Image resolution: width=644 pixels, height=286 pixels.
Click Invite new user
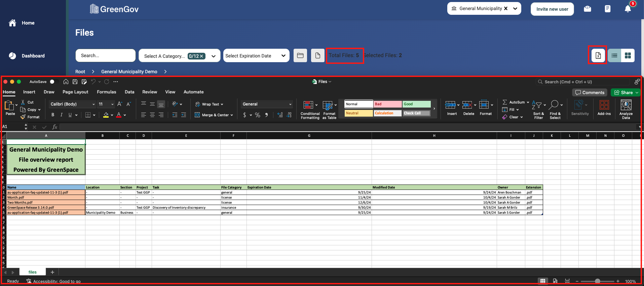pyautogui.click(x=552, y=9)
